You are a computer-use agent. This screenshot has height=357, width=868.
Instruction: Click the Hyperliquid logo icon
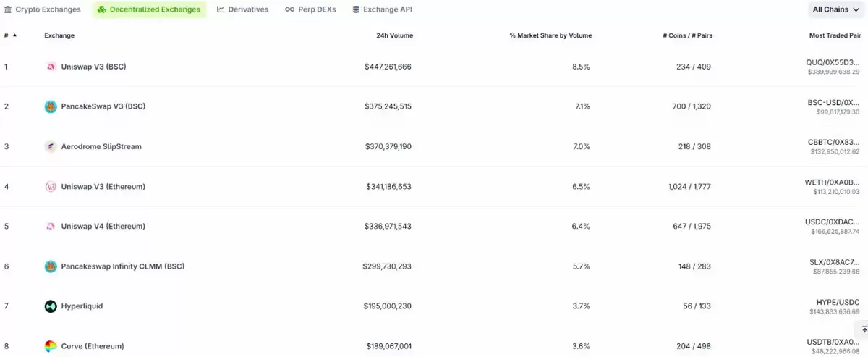(x=51, y=306)
